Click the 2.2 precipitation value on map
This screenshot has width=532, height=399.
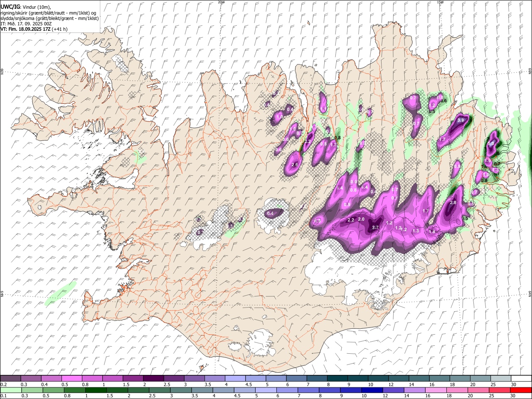pyautogui.click(x=351, y=220)
